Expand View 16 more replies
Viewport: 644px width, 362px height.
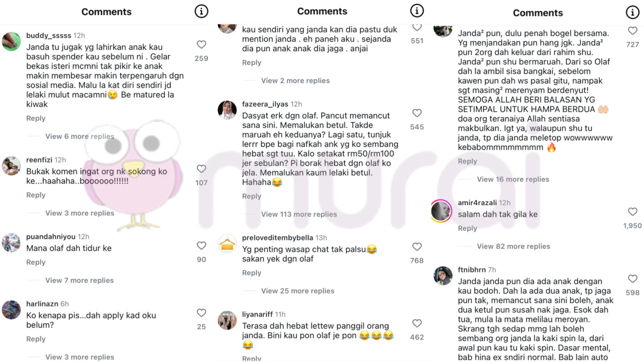(513, 179)
